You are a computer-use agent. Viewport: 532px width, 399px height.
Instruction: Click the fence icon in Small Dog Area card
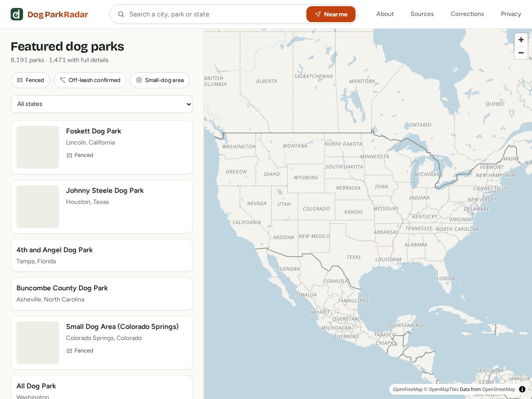69,351
